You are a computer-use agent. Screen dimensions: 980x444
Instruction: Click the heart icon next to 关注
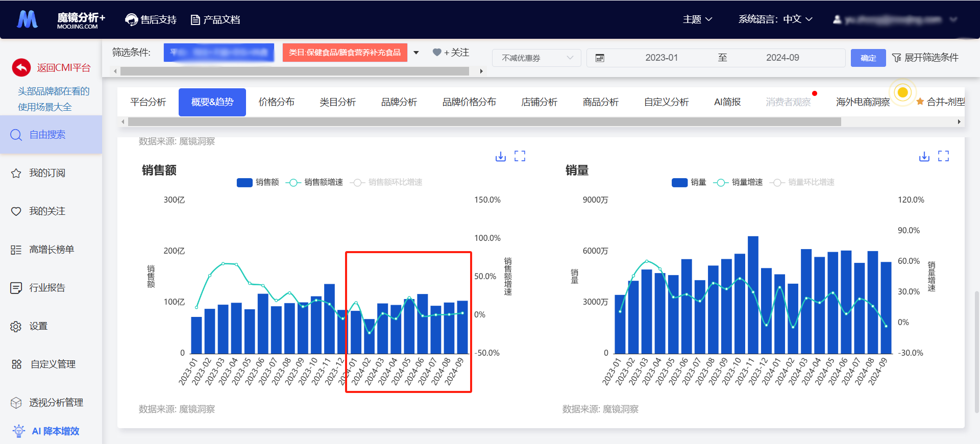point(437,52)
